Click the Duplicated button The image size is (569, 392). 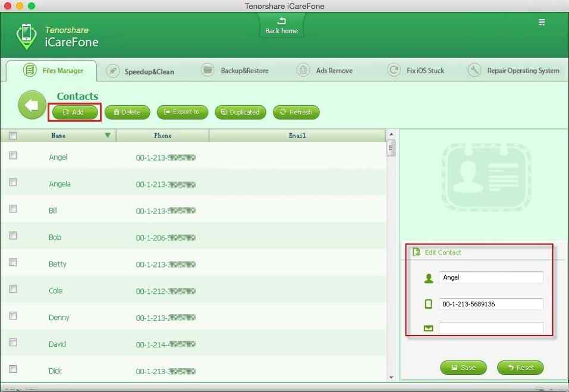(240, 112)
